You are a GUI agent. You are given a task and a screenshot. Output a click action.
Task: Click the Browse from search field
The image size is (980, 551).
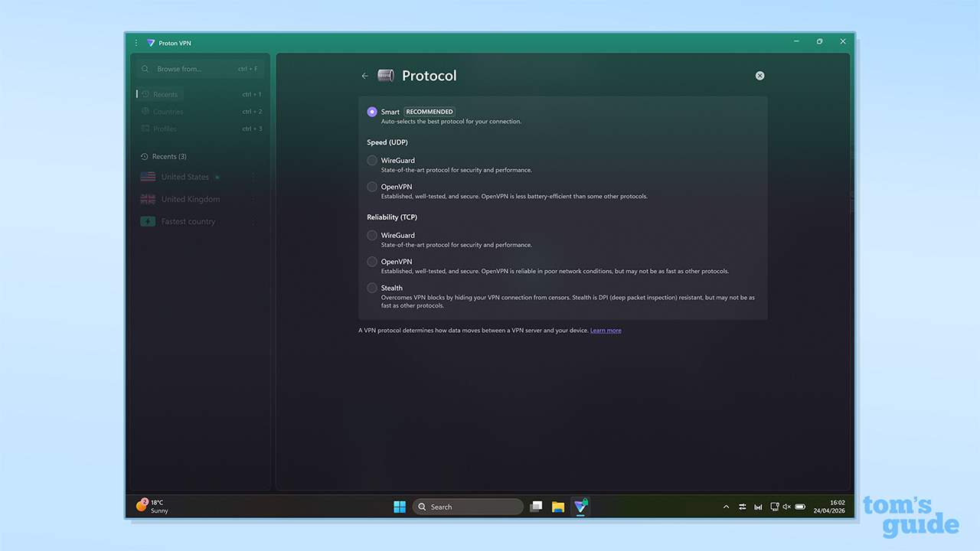point(200,69)
